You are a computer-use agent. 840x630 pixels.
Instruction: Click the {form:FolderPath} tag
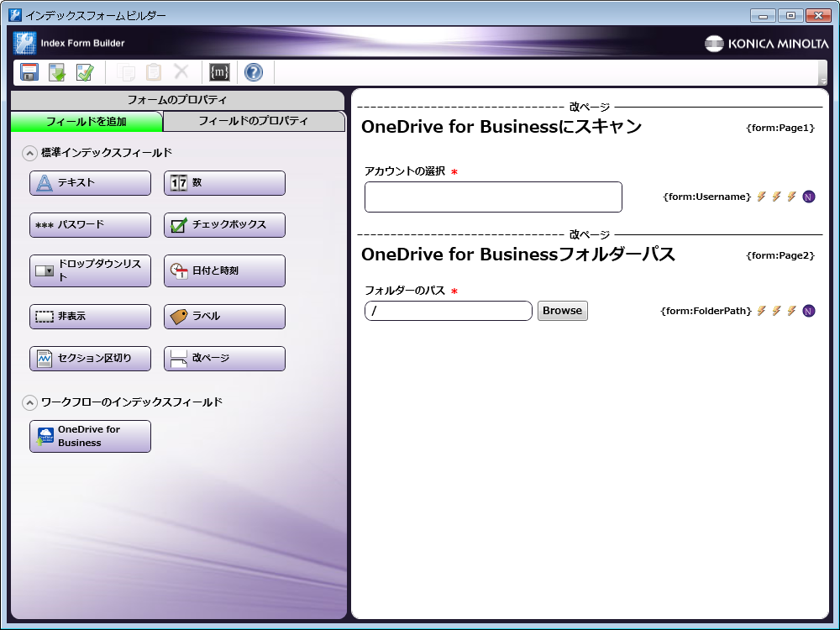click(x=706, y=311)
